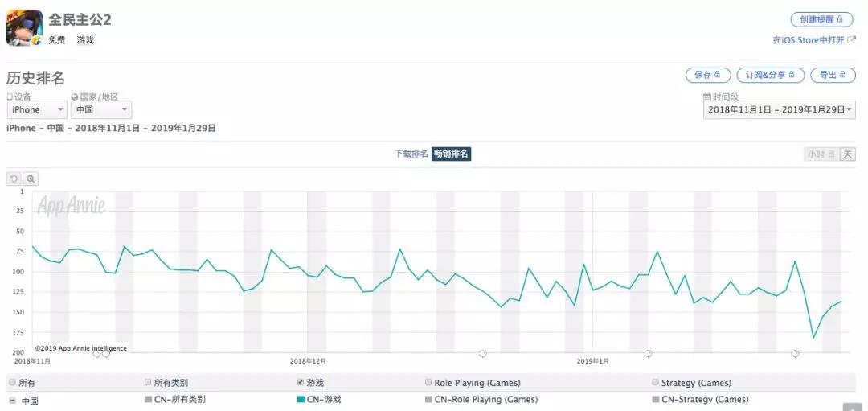The width and height of the screenshot is (868, 411).
Task: Click the 创建提醒 button
Action: point(821,19)
